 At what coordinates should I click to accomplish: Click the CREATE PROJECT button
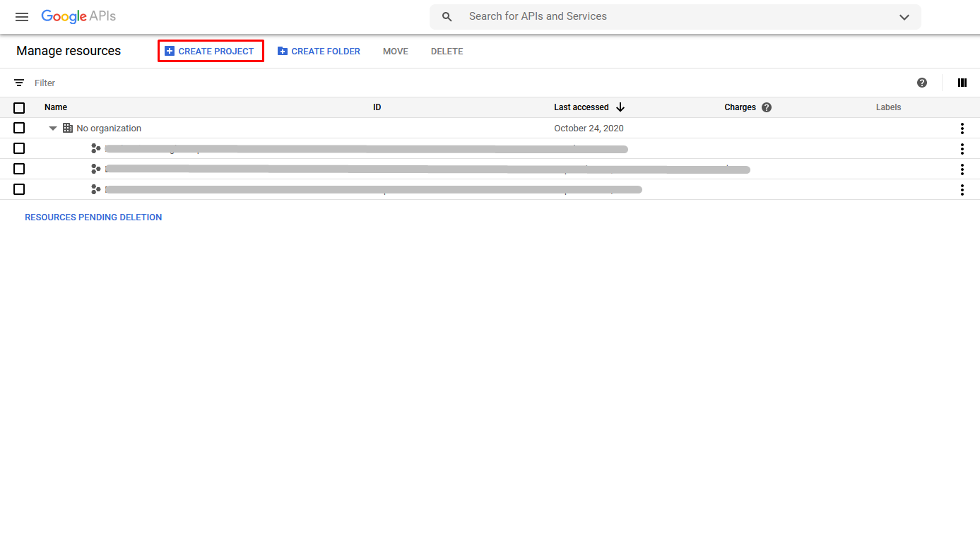pos(211,51)
